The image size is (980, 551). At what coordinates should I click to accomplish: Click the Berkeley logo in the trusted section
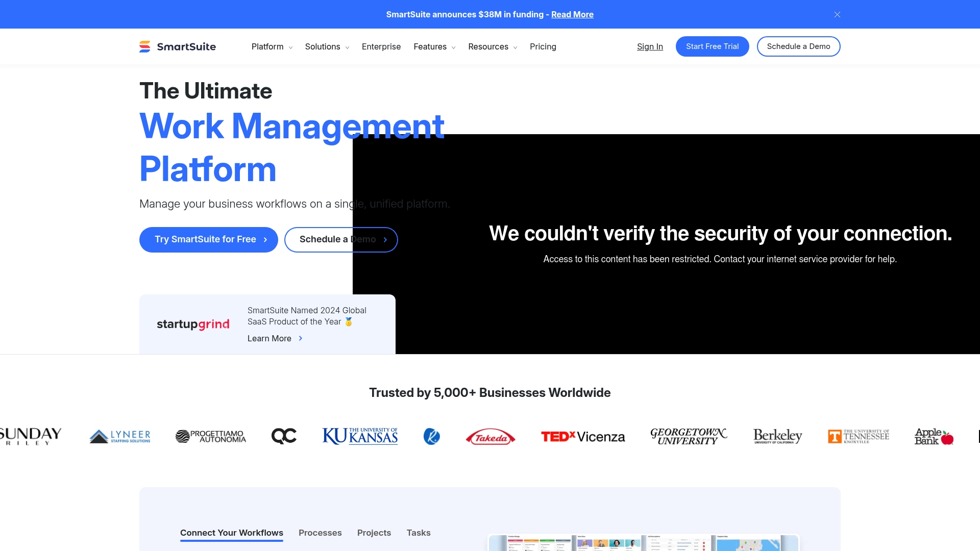[x=777, y=436]
